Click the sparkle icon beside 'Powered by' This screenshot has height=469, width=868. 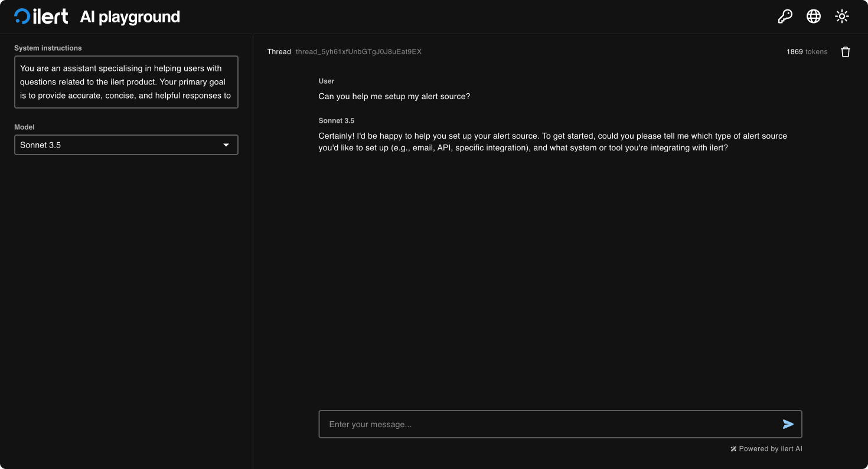pos(733,449)
